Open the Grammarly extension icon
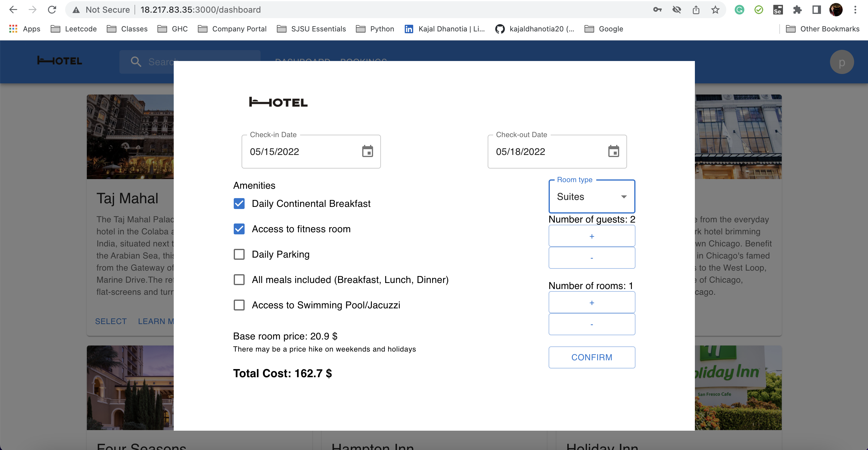868x450 pixels. [739, 9]
